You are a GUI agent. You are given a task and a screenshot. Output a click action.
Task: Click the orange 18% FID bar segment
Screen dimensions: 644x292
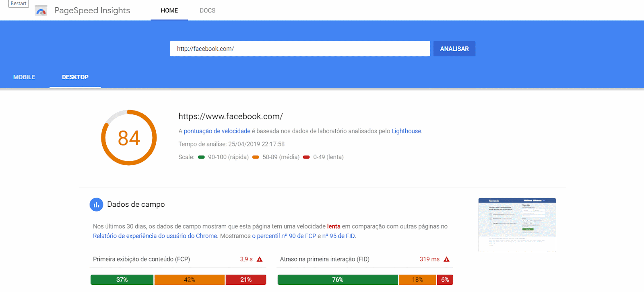[417, 280]
